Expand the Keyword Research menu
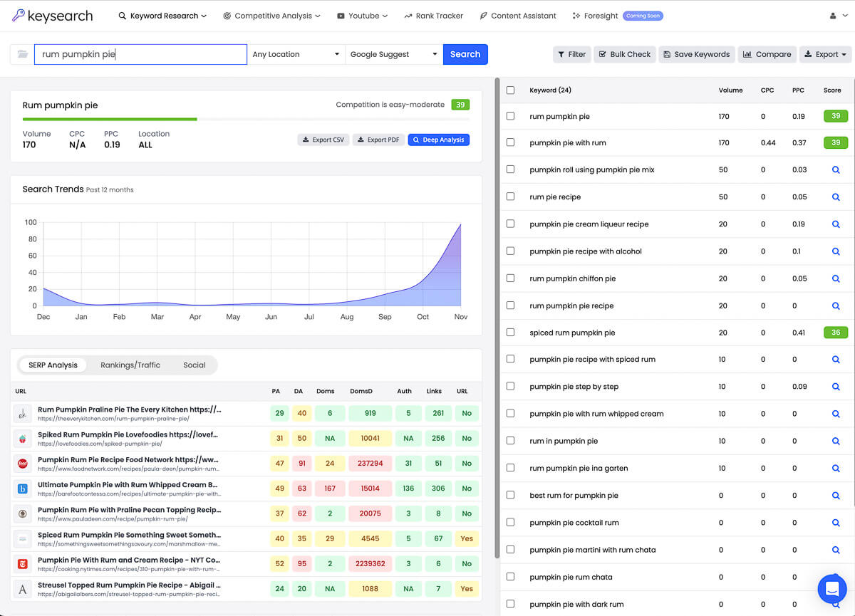This screenshot has width=855, height=616. pos(162,15)
